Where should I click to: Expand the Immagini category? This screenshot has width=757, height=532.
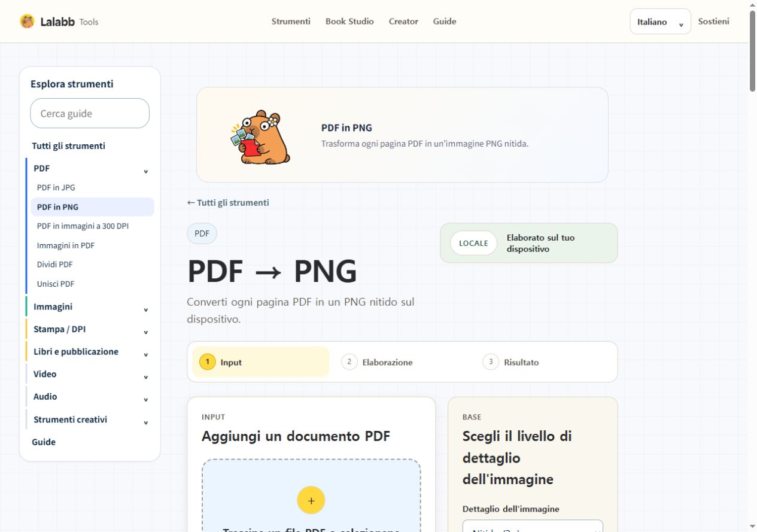(x=90, y=307)
